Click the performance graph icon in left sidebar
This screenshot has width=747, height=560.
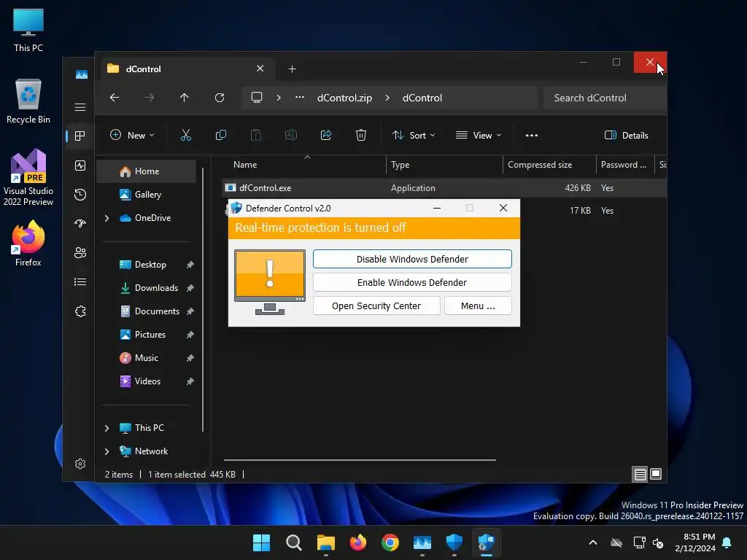(80, 166)
